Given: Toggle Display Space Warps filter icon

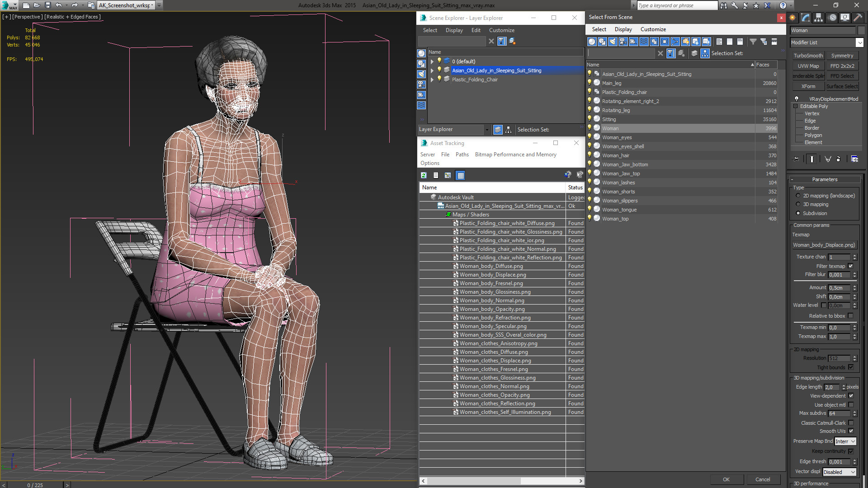Looking at the screenshot, I should point(644,42).
